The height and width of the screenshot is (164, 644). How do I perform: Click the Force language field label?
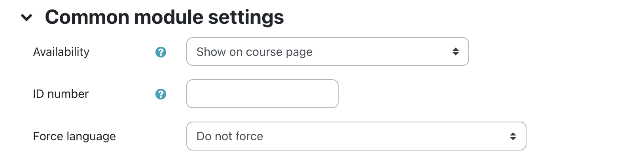(x=74, y=136)
